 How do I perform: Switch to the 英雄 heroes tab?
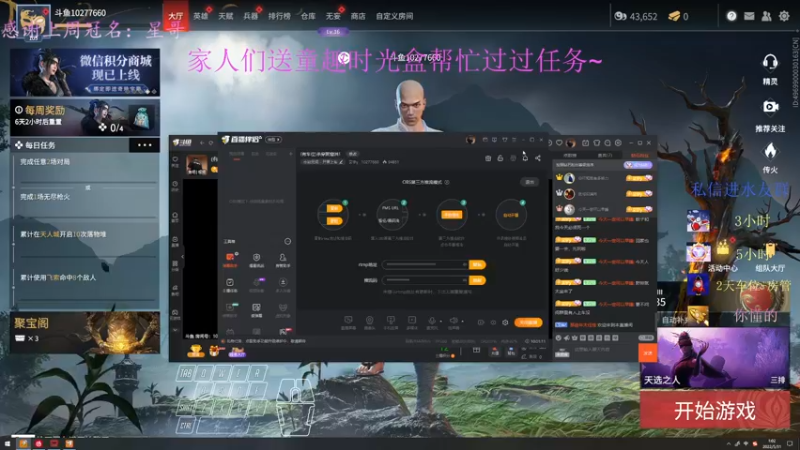click(201, 16)
